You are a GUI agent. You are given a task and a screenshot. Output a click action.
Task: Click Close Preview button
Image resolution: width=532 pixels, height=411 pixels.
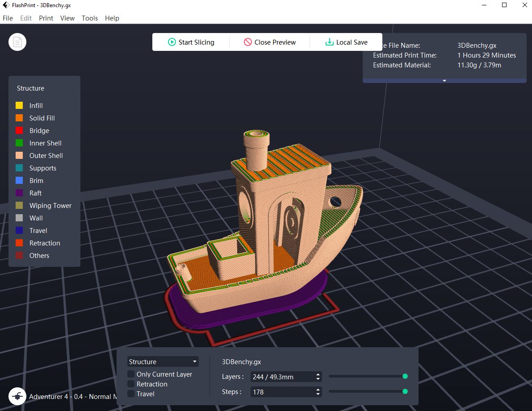[270, 42]
